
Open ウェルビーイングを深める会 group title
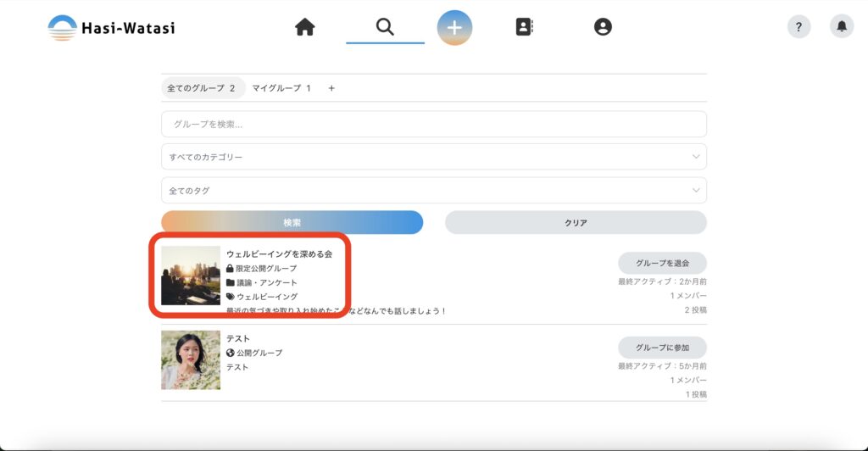point(279,253)
